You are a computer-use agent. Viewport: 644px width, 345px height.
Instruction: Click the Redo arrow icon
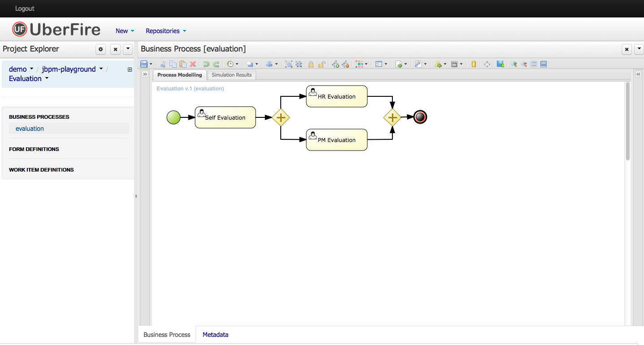(216, 64)
